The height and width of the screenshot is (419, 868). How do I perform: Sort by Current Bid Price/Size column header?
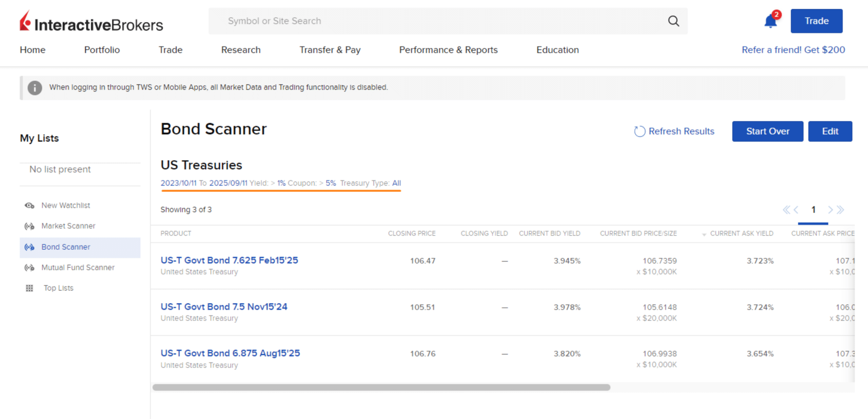point(638,234)
